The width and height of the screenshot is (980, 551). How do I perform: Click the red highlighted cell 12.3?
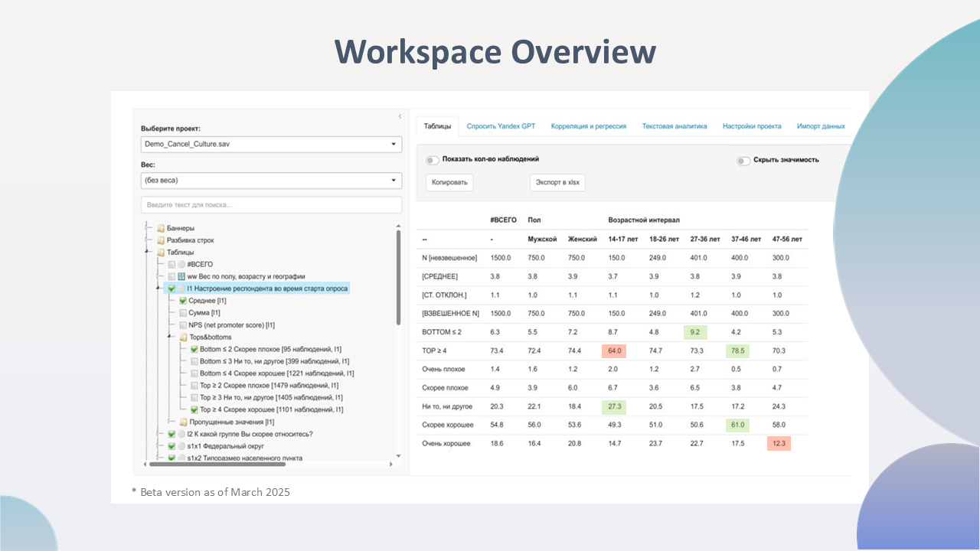[779, 443]
